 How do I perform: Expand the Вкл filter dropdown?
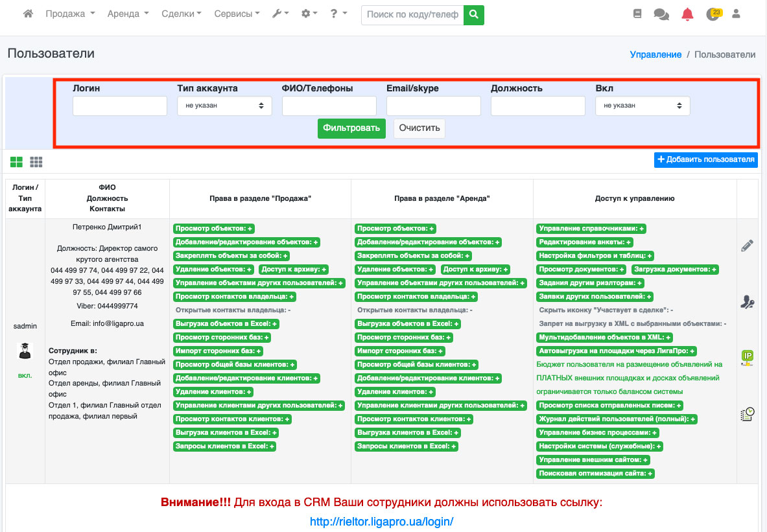[x=643, y=106]
